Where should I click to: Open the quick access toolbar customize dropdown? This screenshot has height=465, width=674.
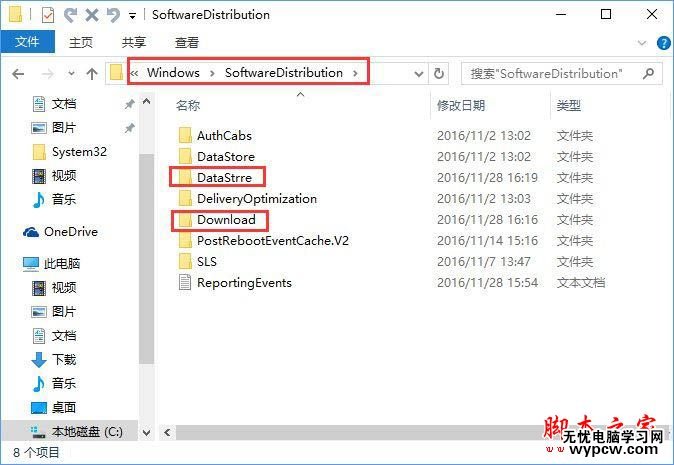(x=132, y=16)
